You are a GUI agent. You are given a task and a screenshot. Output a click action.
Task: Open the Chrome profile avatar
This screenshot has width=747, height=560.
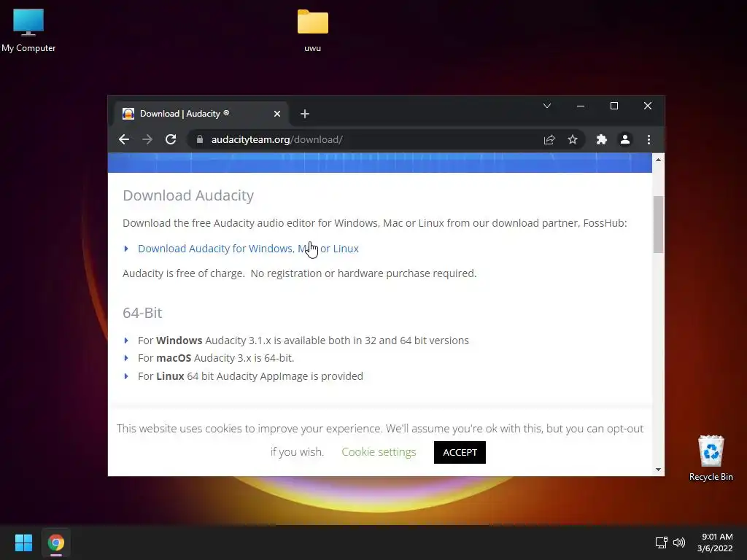pos(625,139)
